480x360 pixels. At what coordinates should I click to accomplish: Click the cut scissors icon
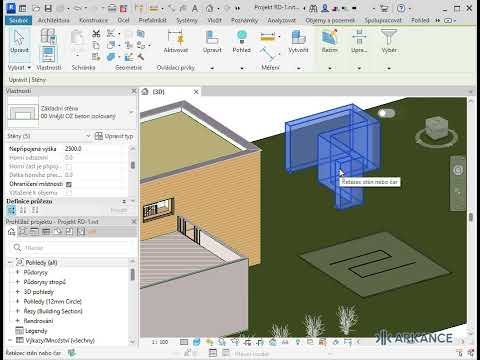pos(96,34)
